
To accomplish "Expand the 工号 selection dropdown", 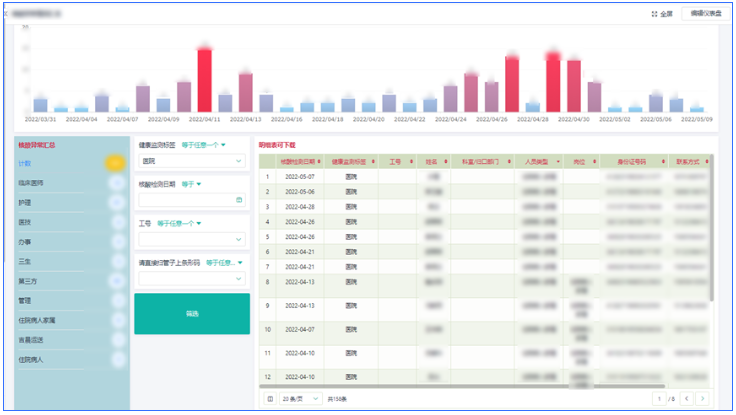I will point(191,239).
